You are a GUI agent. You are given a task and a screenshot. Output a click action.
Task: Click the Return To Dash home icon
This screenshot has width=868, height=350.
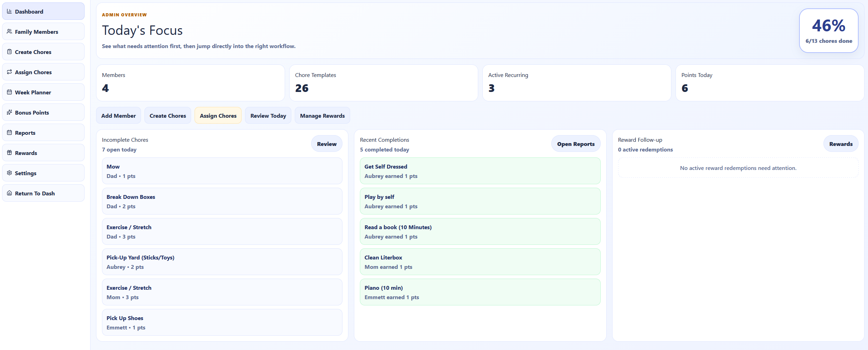tap(9, 193)
